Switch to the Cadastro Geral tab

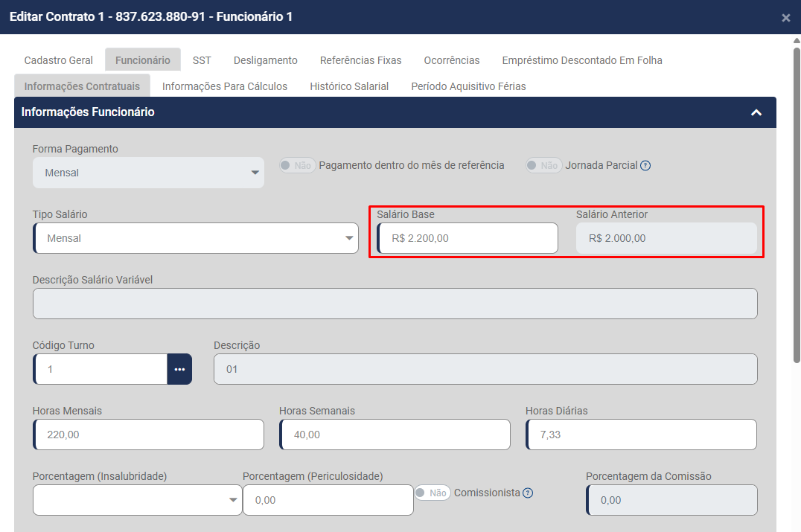pyautogui.click(x=59, y=60)
